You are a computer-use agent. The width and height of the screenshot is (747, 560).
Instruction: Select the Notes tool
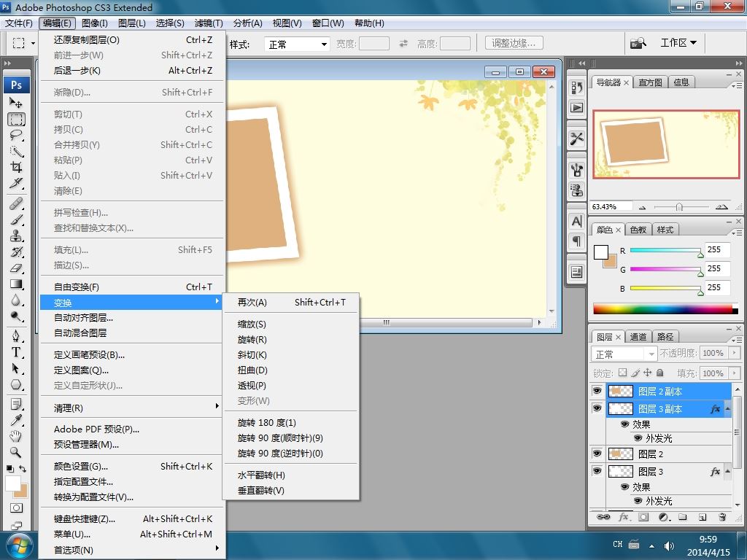pos(16,404)
